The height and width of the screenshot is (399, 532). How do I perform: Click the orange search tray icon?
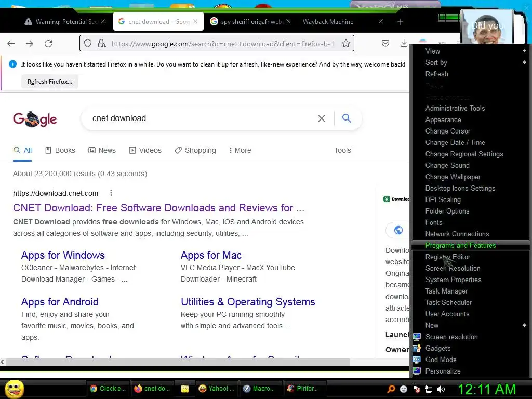point(391,389)
